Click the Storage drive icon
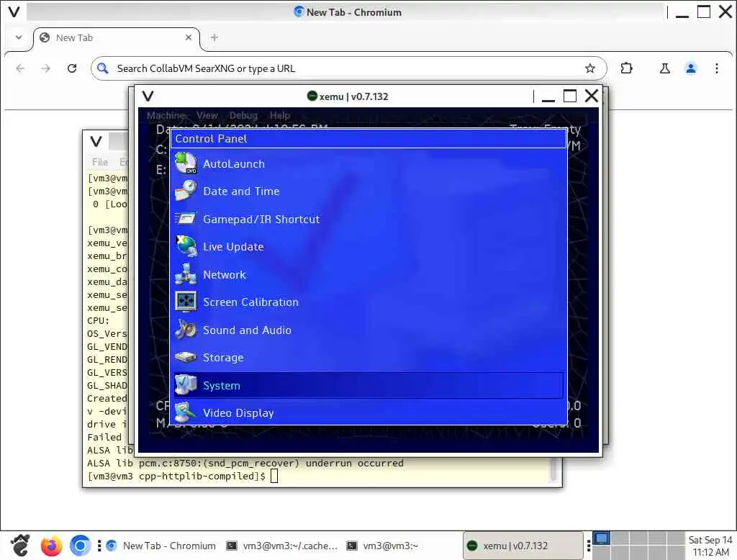This screenshot has width=737, height=560. coord(186,357)
